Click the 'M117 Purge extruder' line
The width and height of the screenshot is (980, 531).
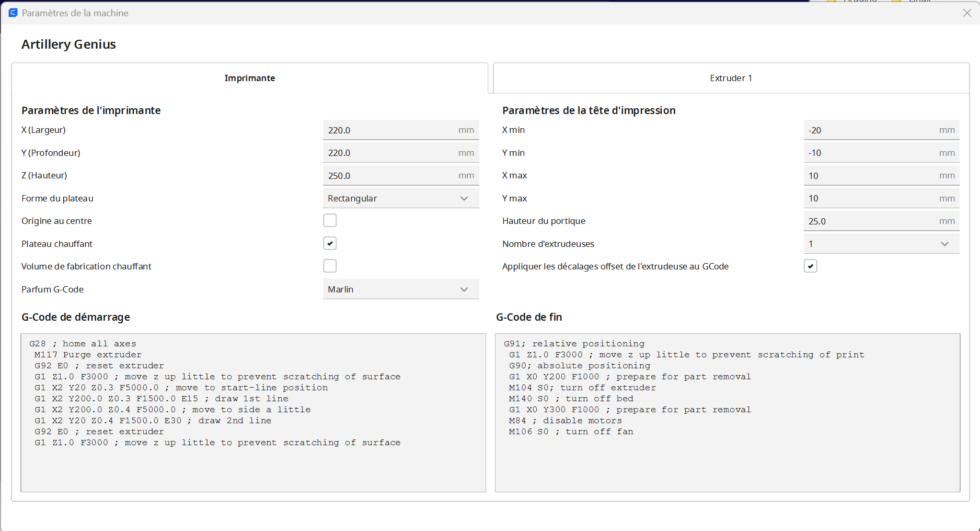(88, 355)
